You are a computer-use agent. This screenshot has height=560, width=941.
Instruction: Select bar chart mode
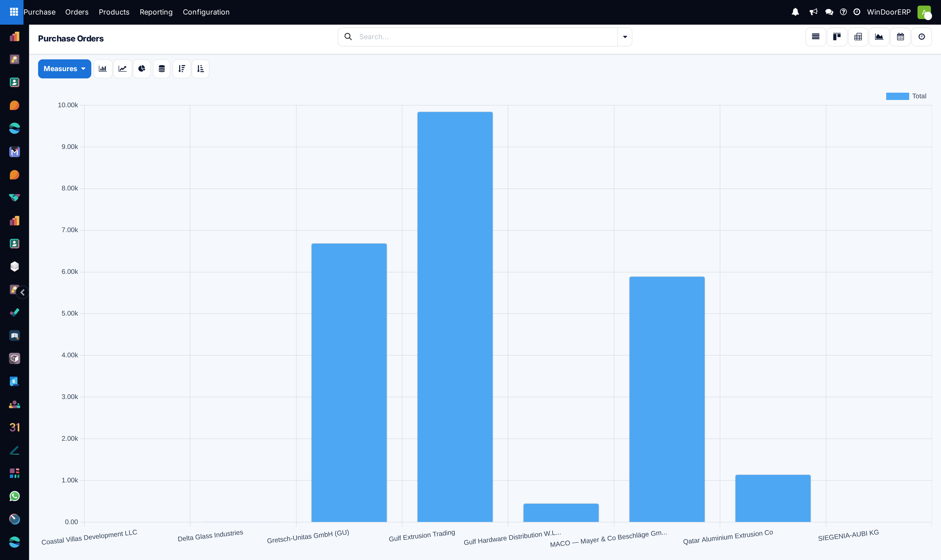[x=103, y=69]
